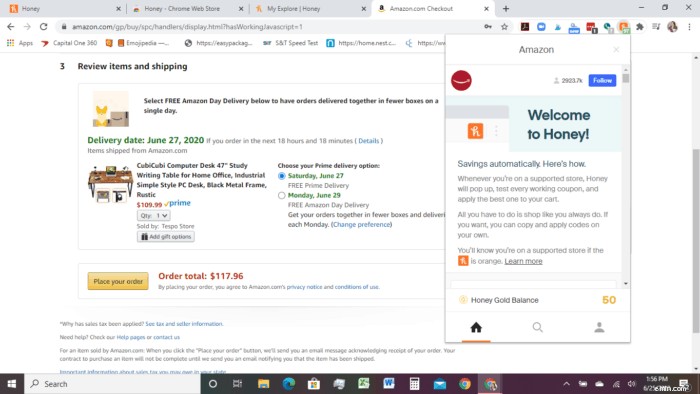Screen dimensions: 700x394
Task: Open Honey panel Home tab icon
Action: coord(476,328)
